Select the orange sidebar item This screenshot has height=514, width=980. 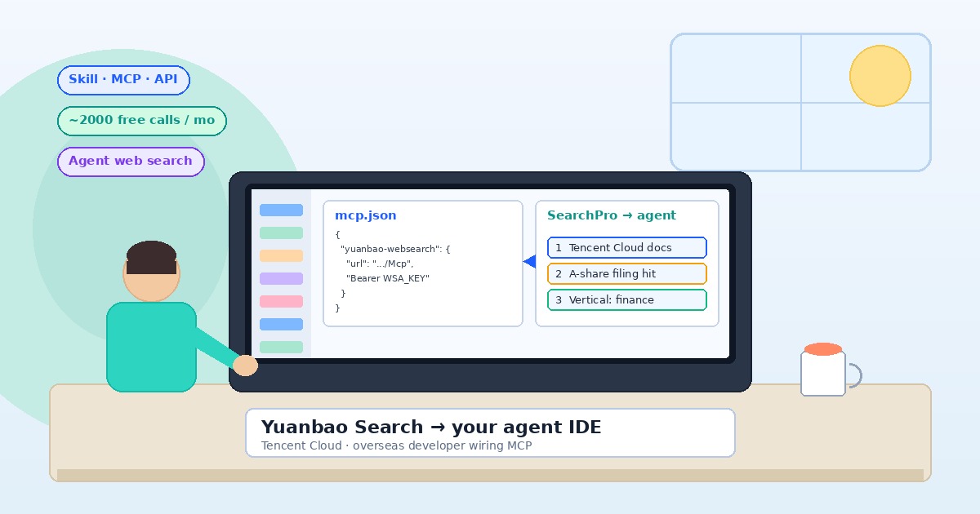(x=281, y=256)
